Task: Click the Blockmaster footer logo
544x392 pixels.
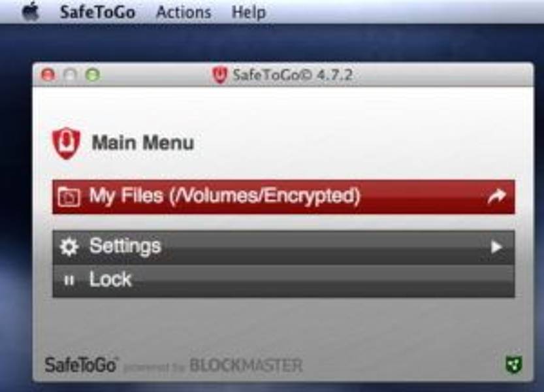Action: 246,365
